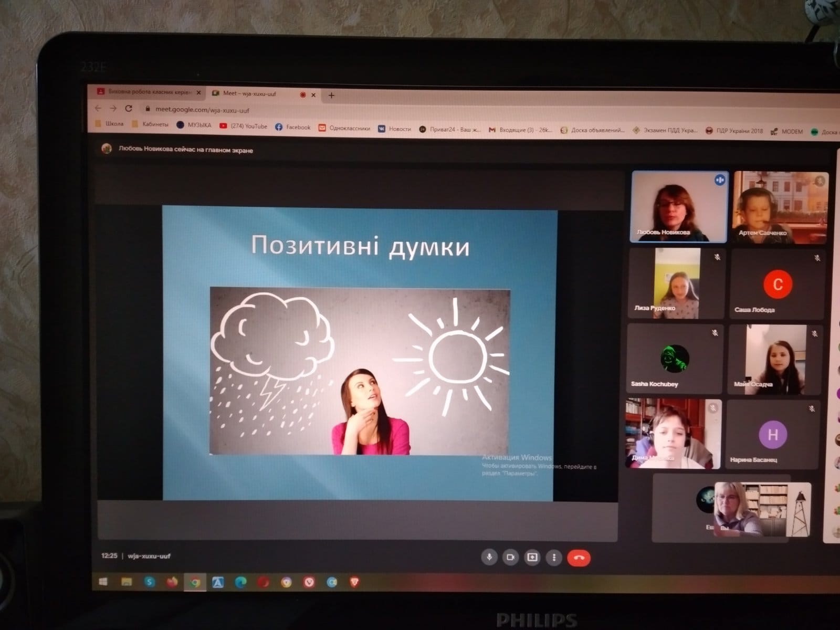The height and width of the screenshot is (630, 840).
Task: Launch Skype from the taskbar
Action: pyautogui.click(x=150, y=582)
